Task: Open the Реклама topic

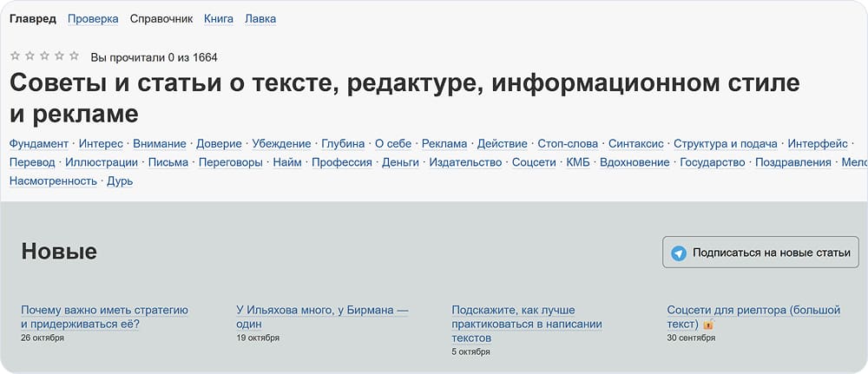Action: [444, 144]
